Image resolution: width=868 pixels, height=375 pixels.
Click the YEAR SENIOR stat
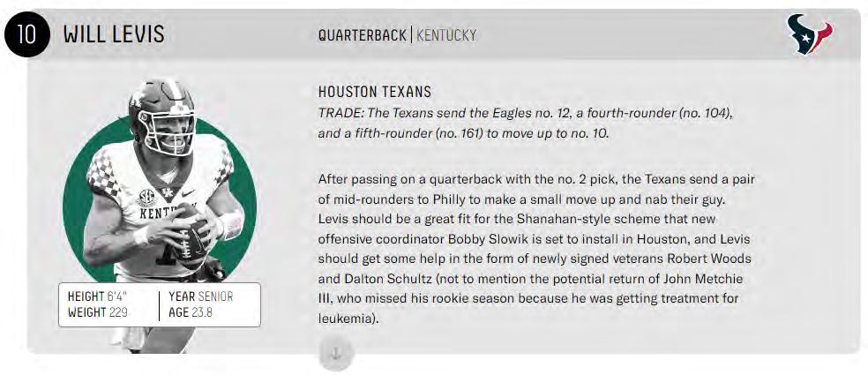[201, 296]
